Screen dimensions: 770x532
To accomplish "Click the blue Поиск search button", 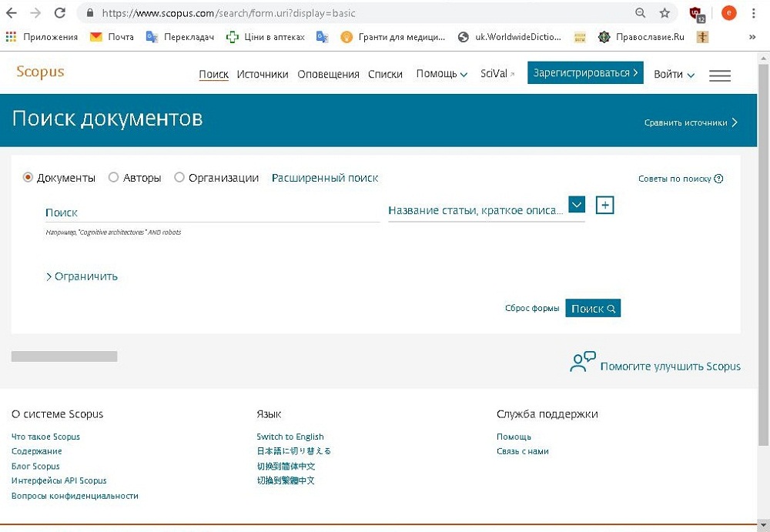I will click(x=593, y=309).
